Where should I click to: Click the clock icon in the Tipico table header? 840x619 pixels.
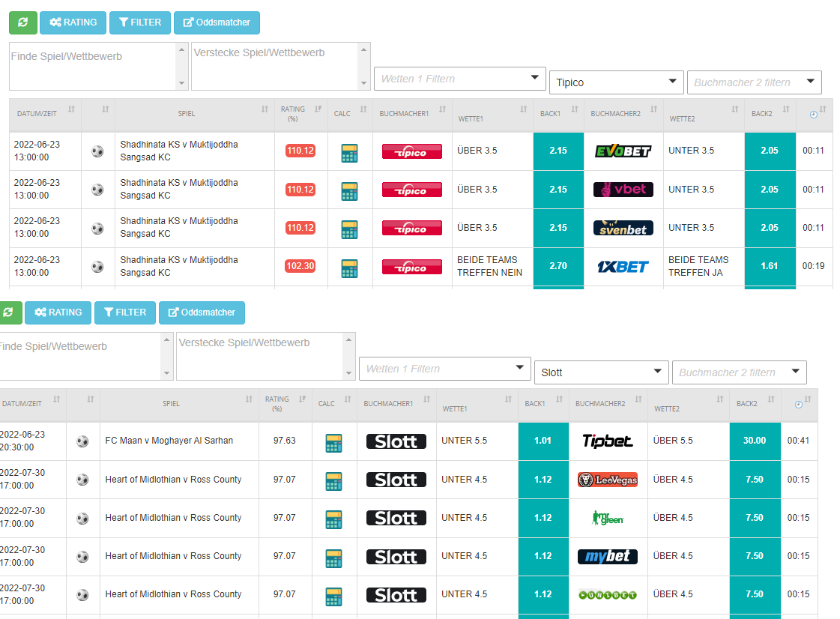tap(814, 115)
